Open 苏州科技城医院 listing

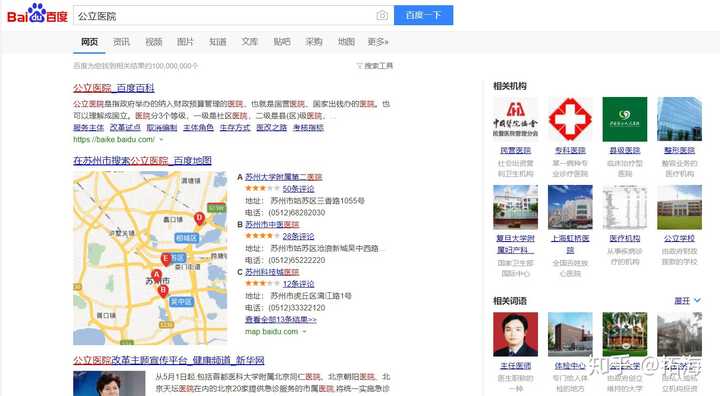coord(272,272)
